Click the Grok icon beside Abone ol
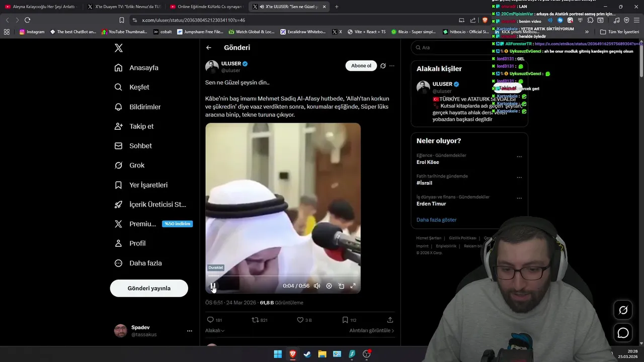644x362 pixels. [383, 66]
